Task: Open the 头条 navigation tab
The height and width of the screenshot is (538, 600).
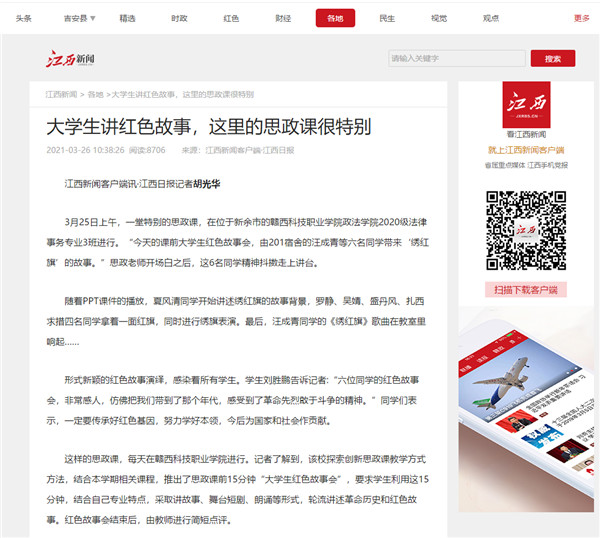Action: [24, 18]
